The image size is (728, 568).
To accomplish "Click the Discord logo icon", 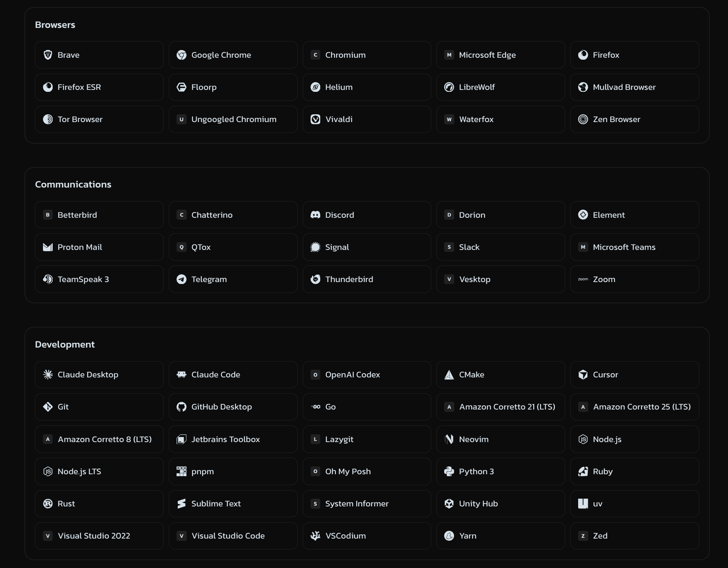I will (x=316, y=215).
